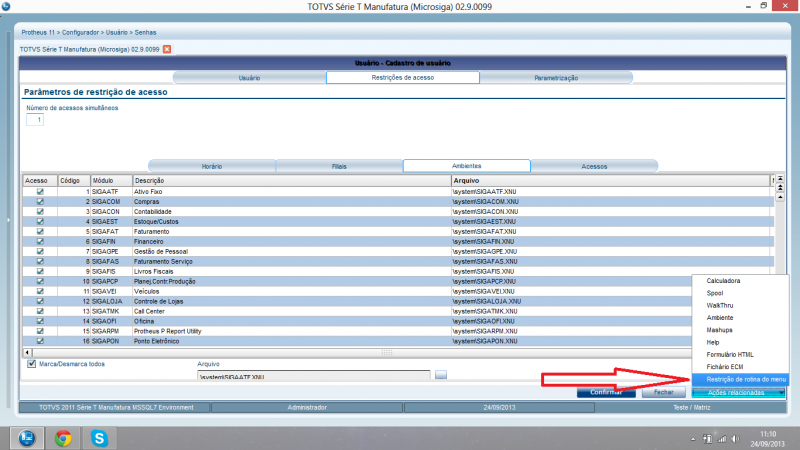
Task: Click the scroll-to-top arrow of the table
Action: (780, 179)
